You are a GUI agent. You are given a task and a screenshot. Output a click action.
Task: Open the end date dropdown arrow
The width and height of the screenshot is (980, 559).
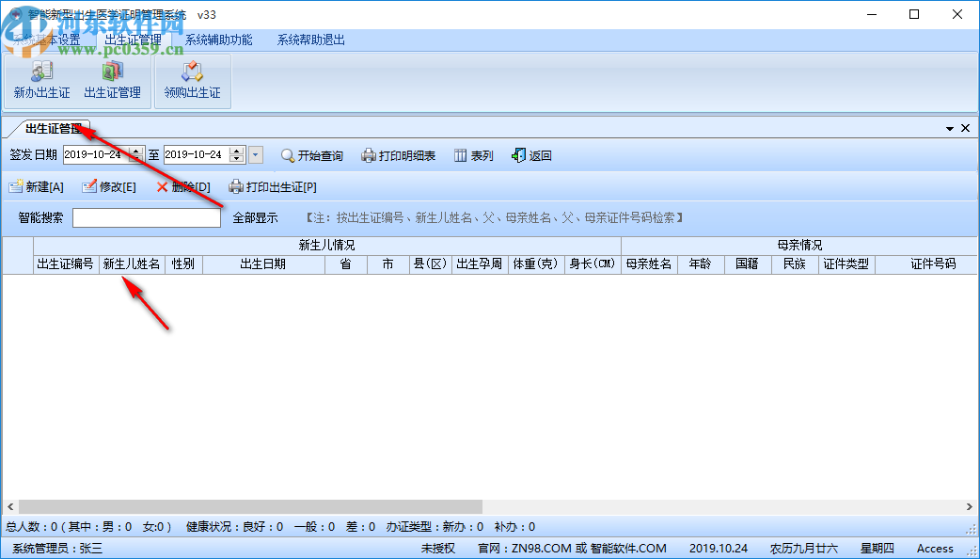(254, 155)
